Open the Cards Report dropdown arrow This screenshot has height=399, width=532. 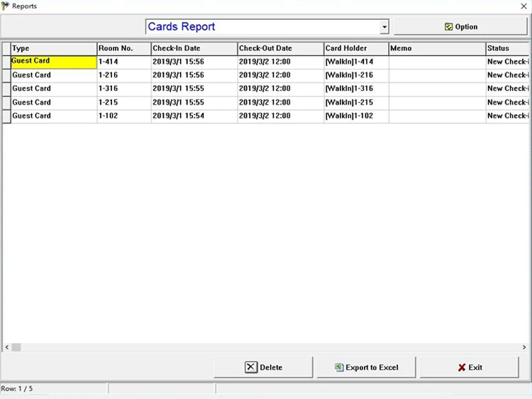[x=384, y=27]
